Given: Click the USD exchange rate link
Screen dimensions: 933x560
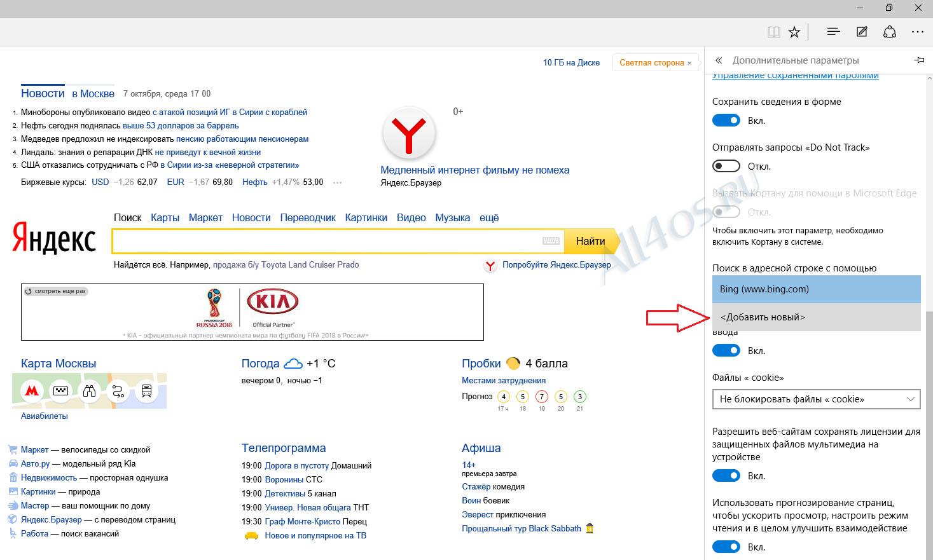Looking at the screenshot, I should [x=100, y=182].
